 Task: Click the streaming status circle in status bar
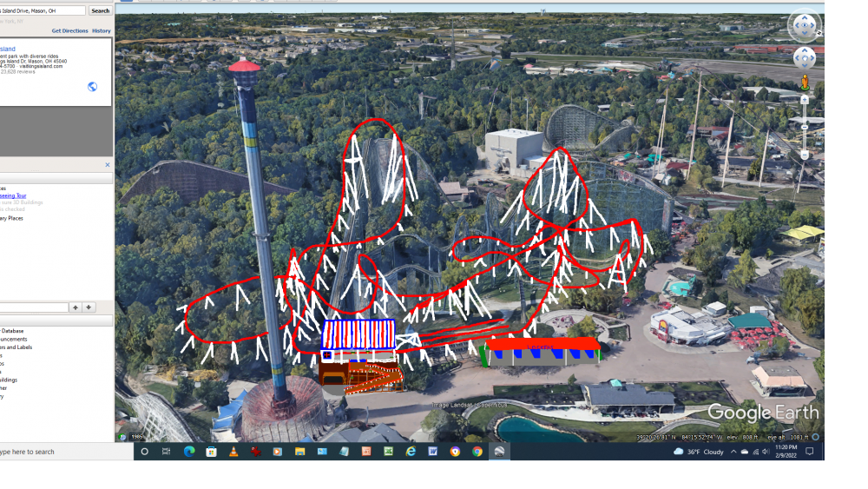click(x=815, y=437)
